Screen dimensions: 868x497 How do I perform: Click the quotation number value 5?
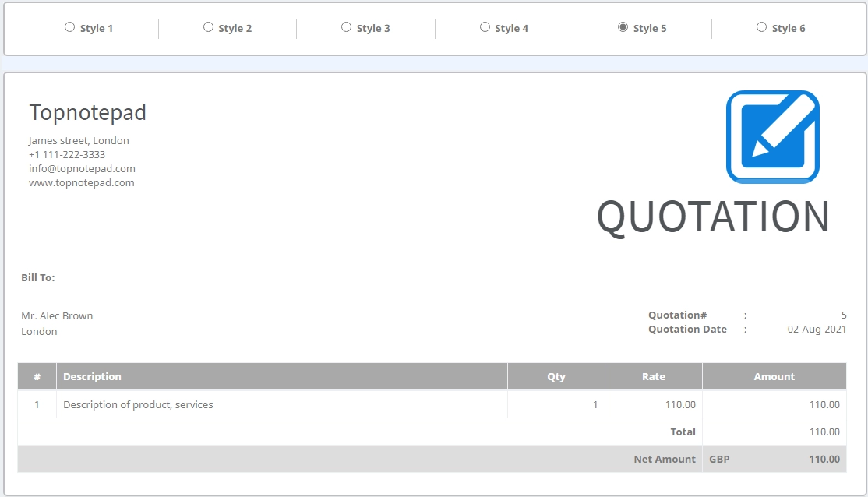844,315
